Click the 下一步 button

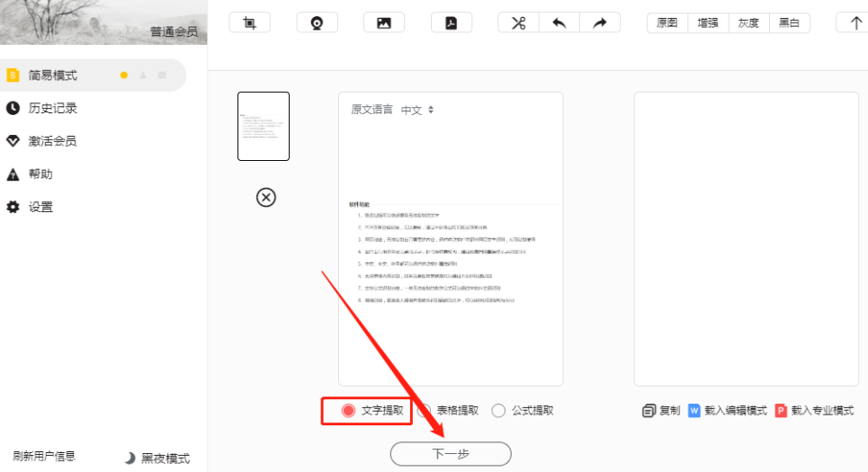pos(451,454)
